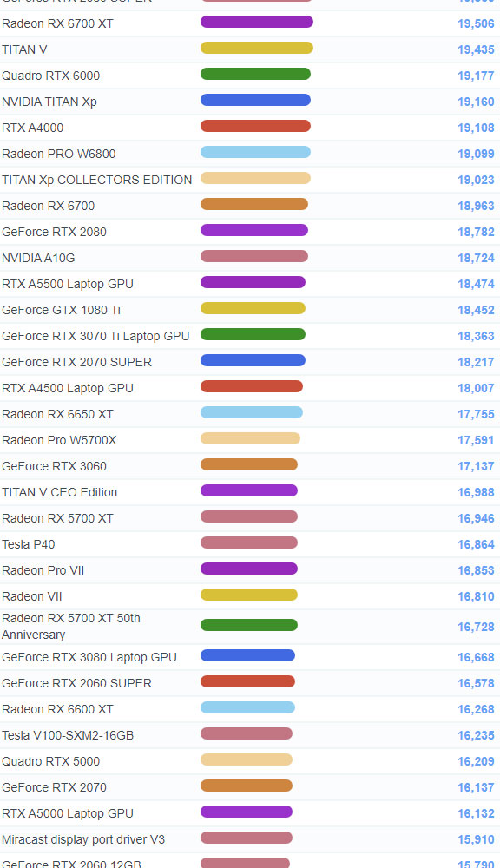Viewport: 500px width, 868px height.
Task: Click the 19,177 score value
Action: click(476, 76)
